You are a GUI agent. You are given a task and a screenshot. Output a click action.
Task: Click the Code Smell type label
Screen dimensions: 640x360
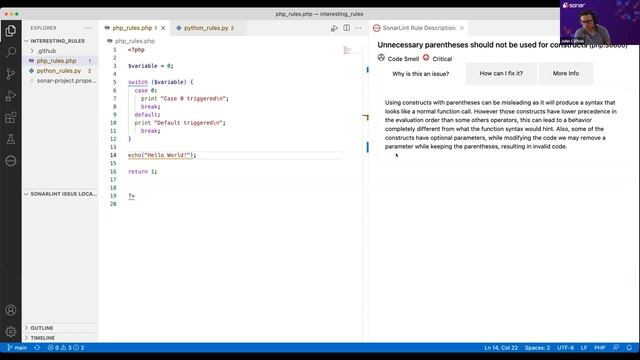[x=403, y=59]
